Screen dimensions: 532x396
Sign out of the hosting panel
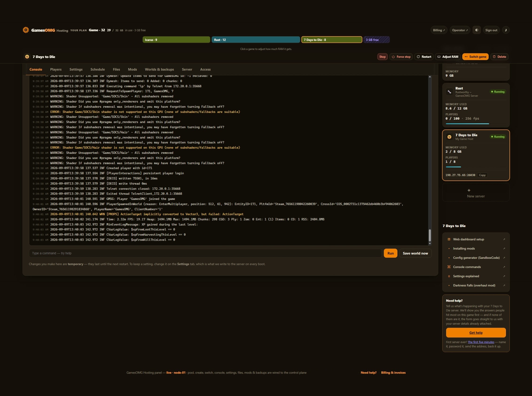(x=491, y=30)
